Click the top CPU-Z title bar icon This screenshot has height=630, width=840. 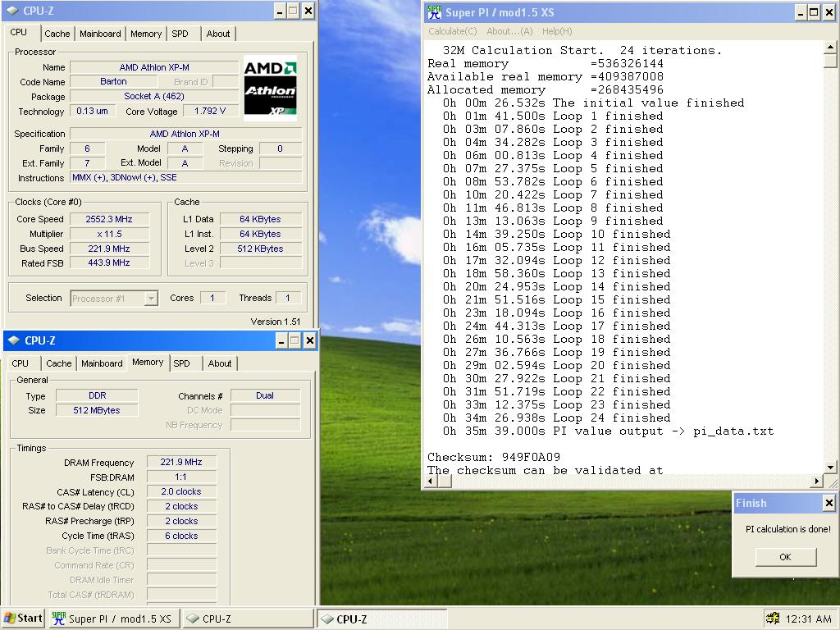[x=11, y=11]
